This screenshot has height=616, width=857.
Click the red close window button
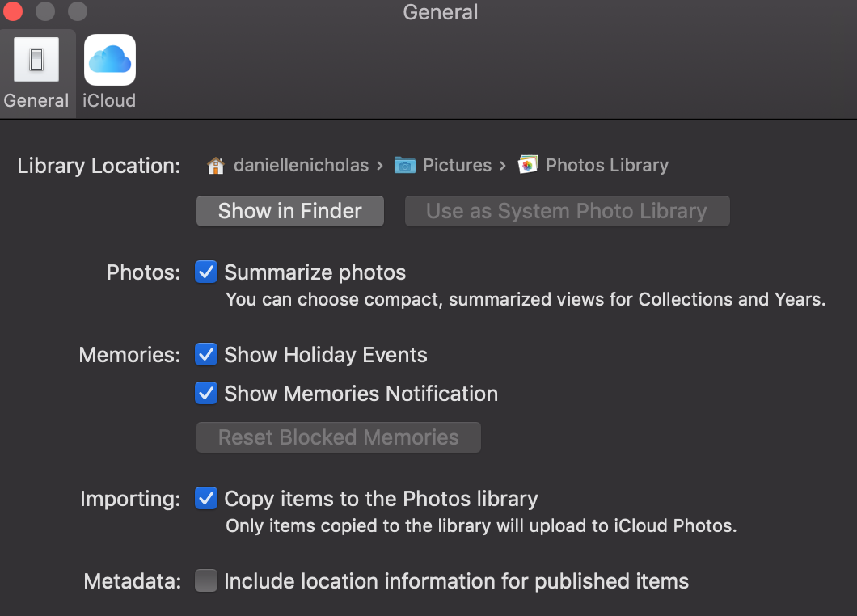tap(14, 12)
